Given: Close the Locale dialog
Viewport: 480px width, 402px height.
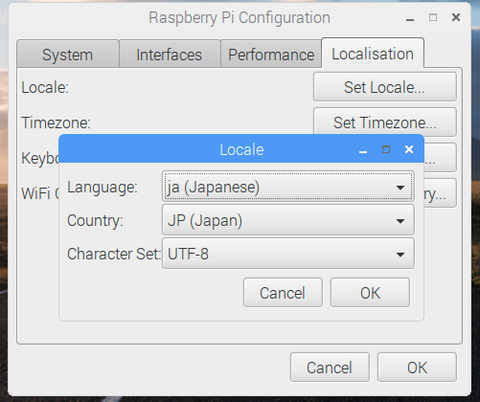Looking at the screenshot, I should point(409,149).
